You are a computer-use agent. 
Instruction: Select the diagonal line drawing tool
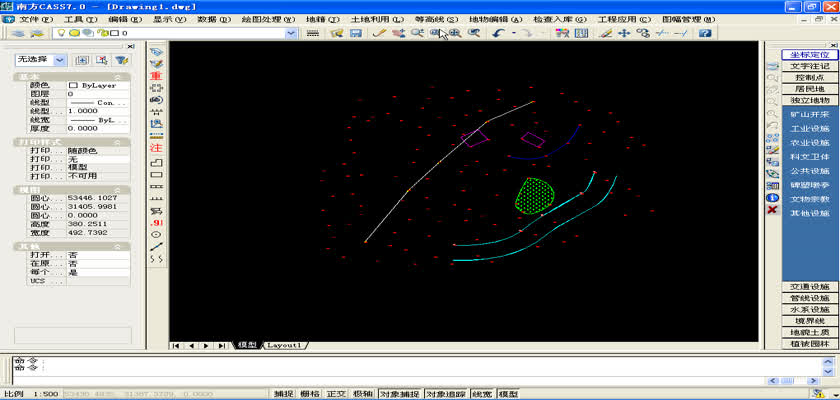tap(156, 247)
